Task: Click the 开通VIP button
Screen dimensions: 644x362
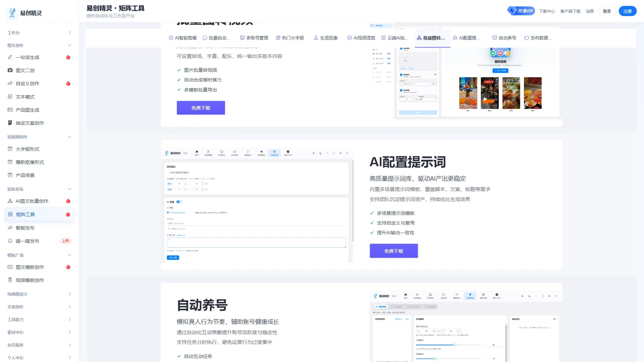Action: pyautogui.click(x=521, y=11)
